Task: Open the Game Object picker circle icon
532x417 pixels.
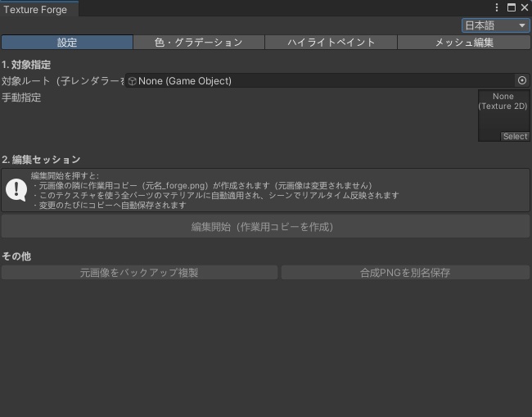Action: click(x=522, y=80)
